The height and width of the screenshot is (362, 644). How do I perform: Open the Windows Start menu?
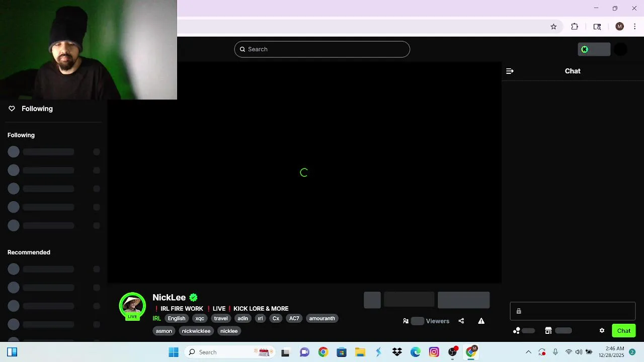click(174, 352)
